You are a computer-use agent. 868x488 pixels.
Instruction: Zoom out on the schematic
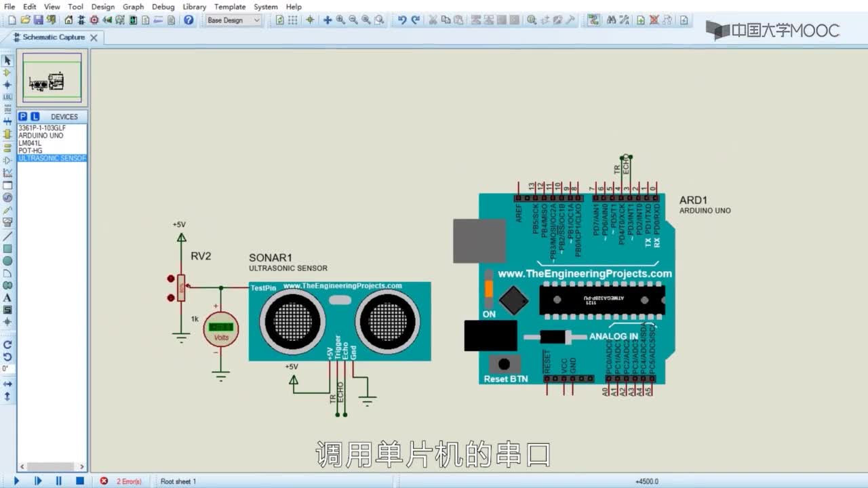(x=353, y=20)
